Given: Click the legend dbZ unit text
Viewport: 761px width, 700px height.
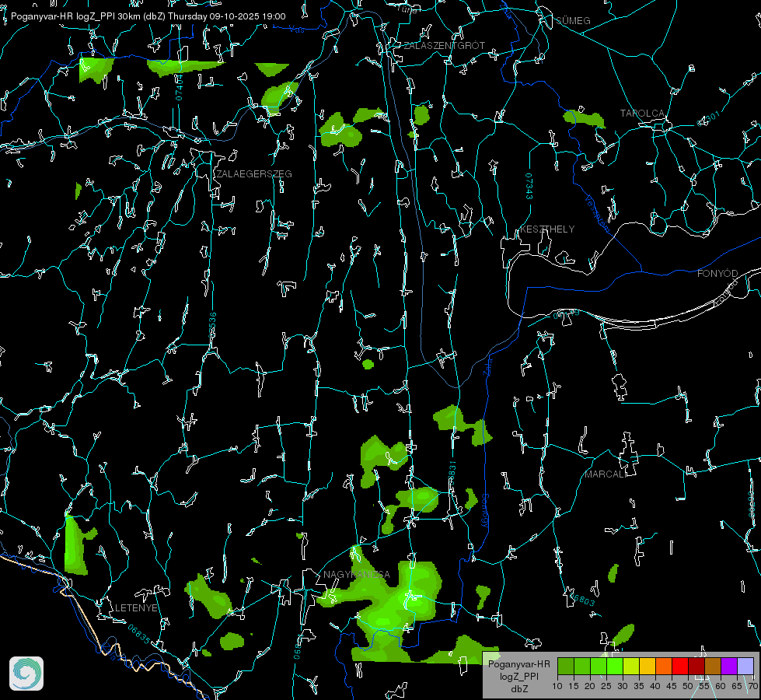Looking at the screenshot, I should coord(518,689).
